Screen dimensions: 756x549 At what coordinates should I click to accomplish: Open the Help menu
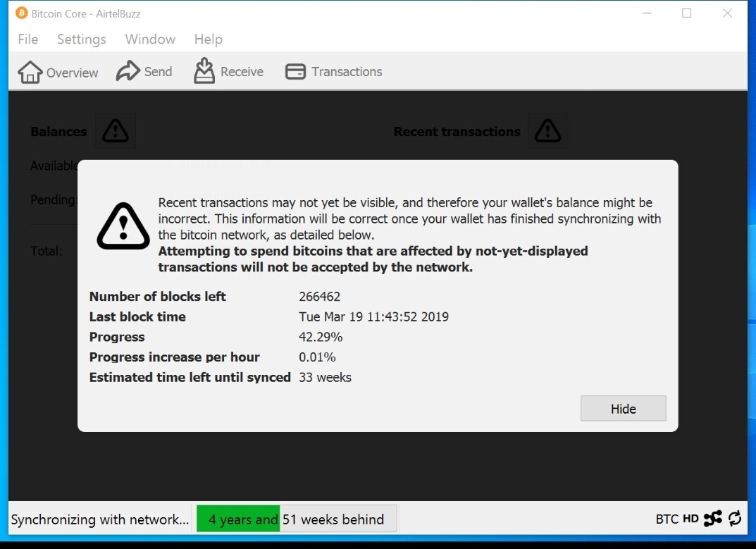(209, 39)
